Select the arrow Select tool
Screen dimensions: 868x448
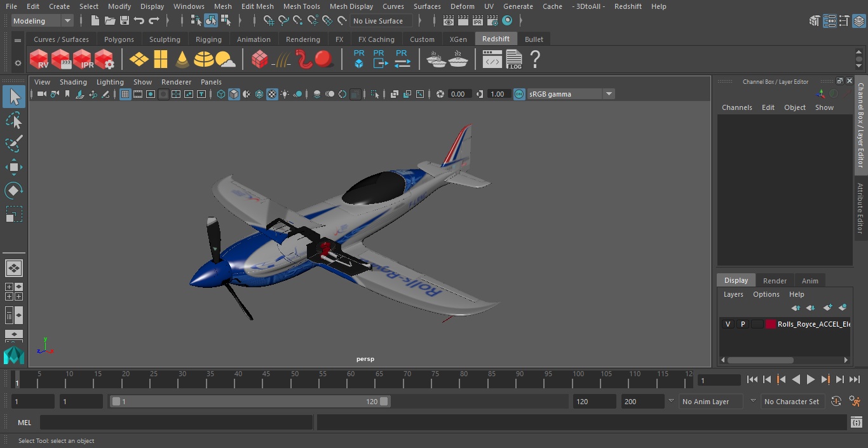pos(14,97)
